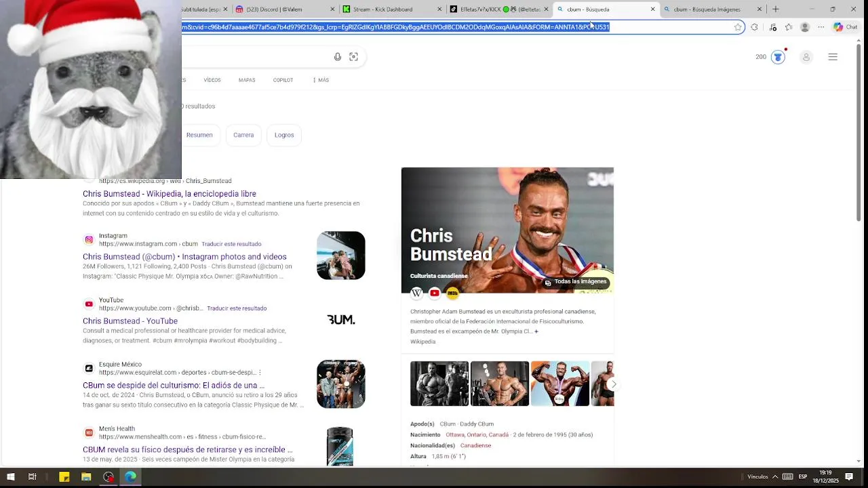
Task: Click the Bing account sign-in icon
Action: point(806,57)
